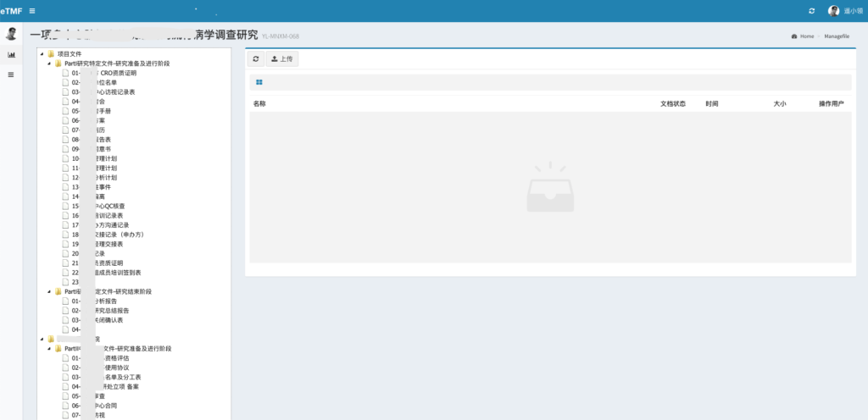Screen dimensions: 868x420
Task: Collapse the 研究结束阶段 folder
Action: pyautogui.click(x=49, y=290)
